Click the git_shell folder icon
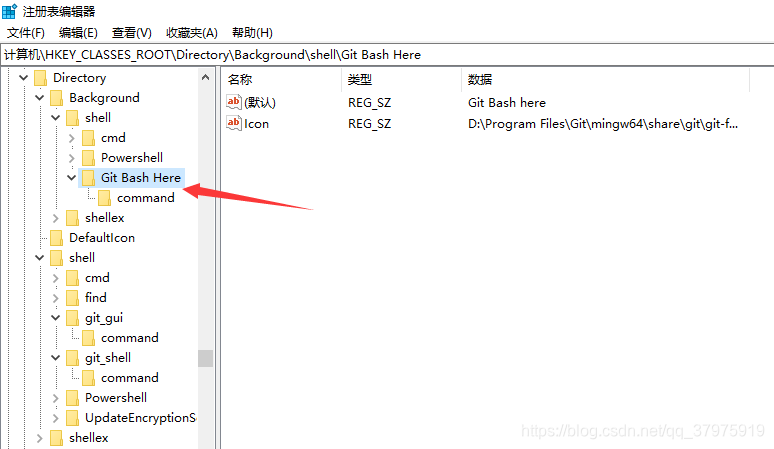Screen dimensions: 774x449 [x=73, y=358]
